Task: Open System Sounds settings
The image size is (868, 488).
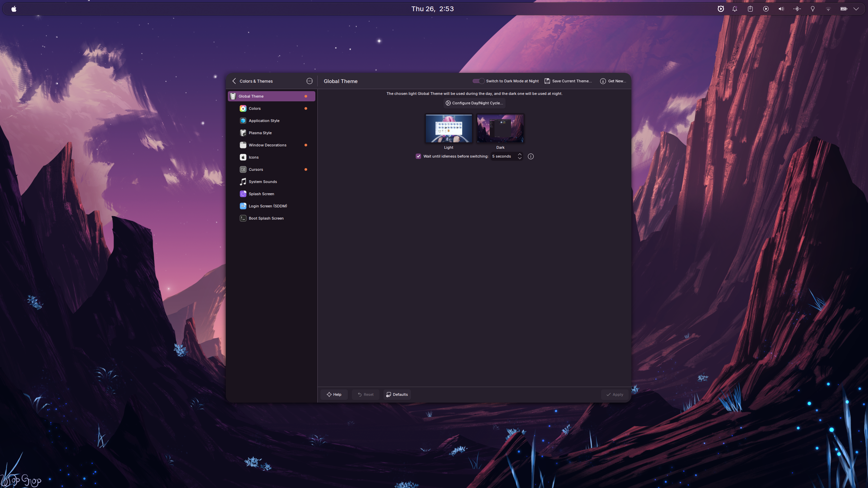Action: (x=262, y=181)
